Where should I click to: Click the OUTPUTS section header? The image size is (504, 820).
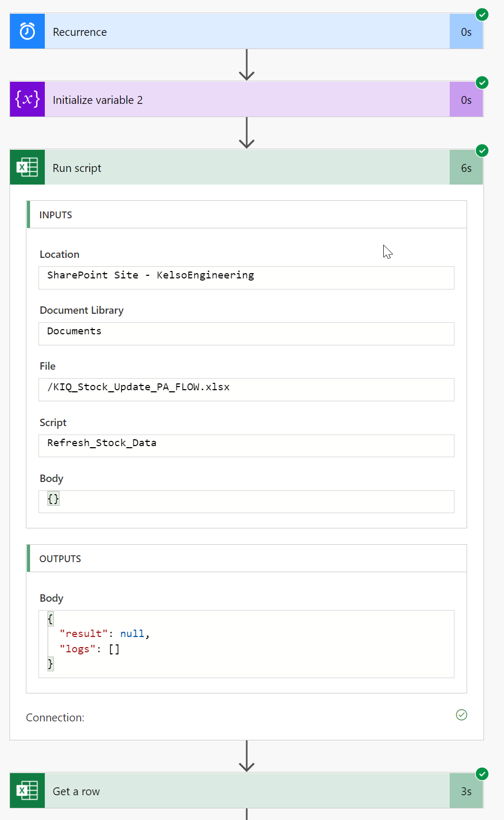[x=247, y=558]
